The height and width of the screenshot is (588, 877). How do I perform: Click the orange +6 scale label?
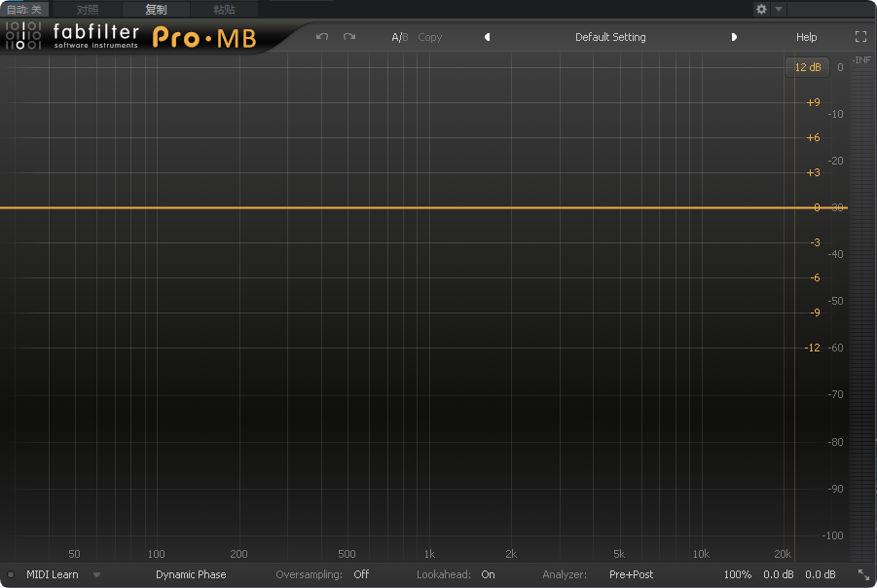(813, 137)
